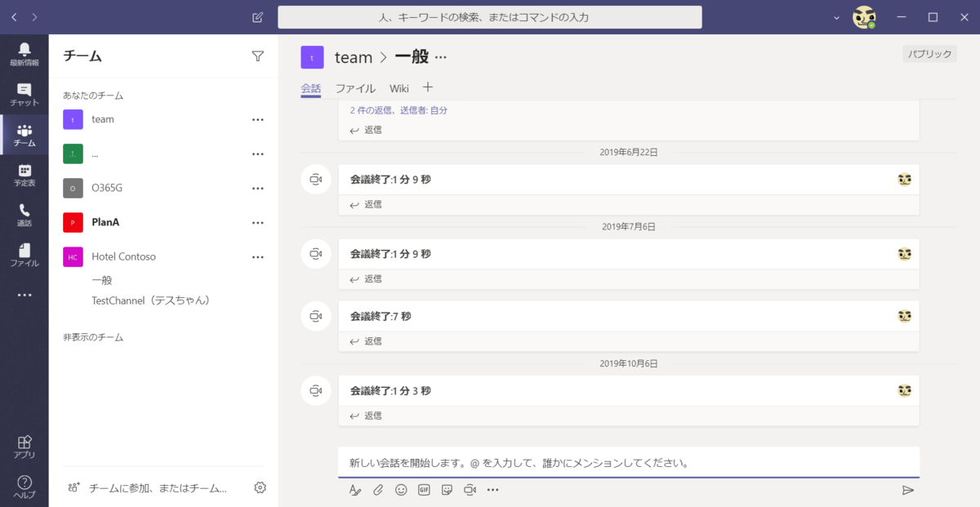This screenshot has height=507, width=980.
Task: Open the チャット section in the left rail
Action: [24, 92]
